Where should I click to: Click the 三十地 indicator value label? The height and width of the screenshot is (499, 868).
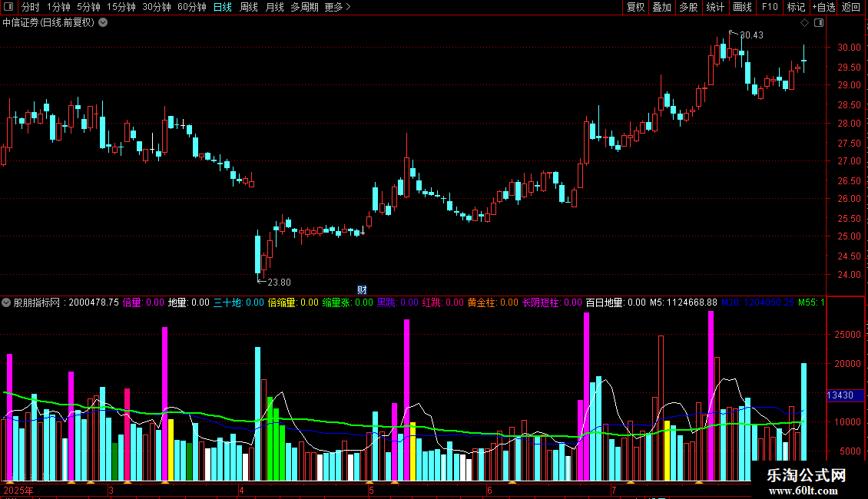pyautogui.click(x=239, y=302)
